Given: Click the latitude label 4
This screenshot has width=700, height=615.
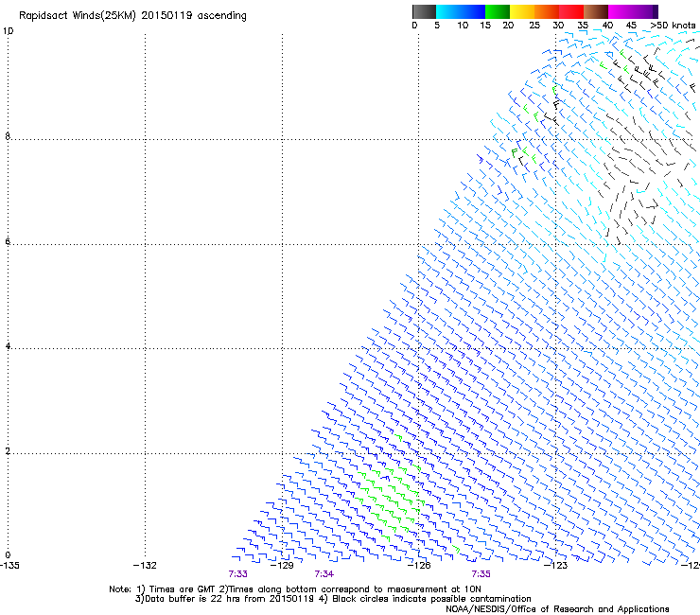Looking at the screenshot, I should coord(8,346).
